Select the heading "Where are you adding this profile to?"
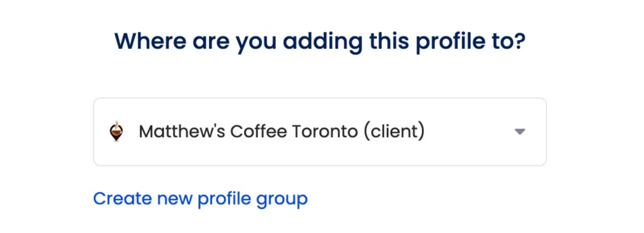This screenshot has width=644, height=233. pyautogui.click(x=320, y=42)
